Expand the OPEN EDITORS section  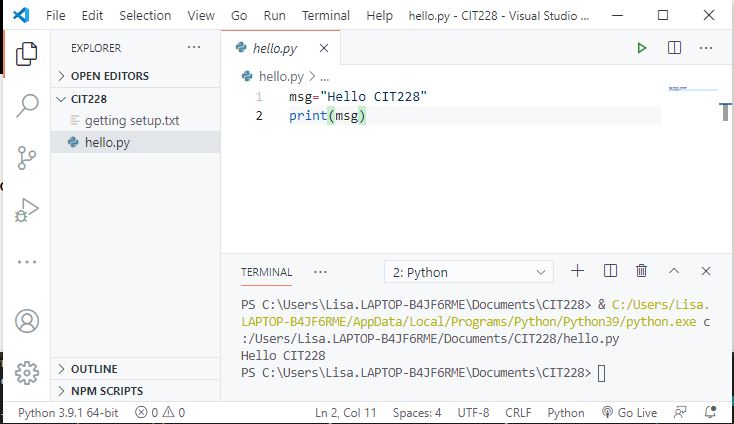pos(109,76)
